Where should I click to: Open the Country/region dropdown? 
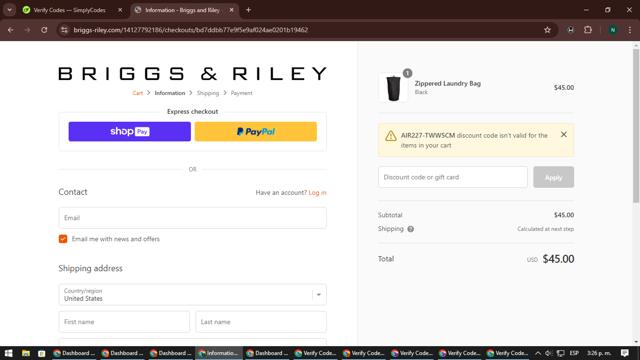point(192,295)
